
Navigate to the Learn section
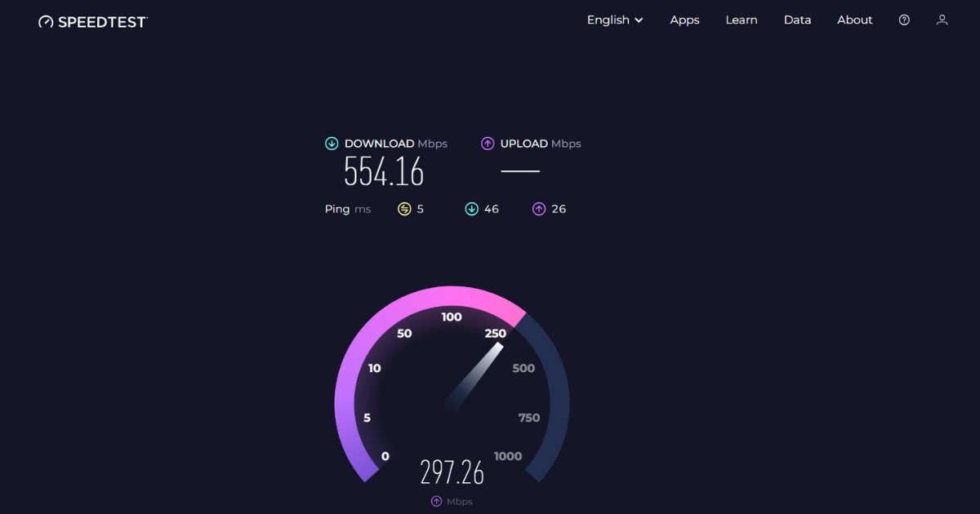pos(741,20)
